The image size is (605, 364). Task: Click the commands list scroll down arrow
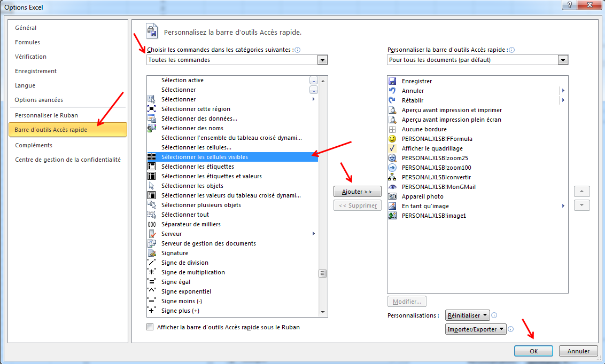(323, 312)
